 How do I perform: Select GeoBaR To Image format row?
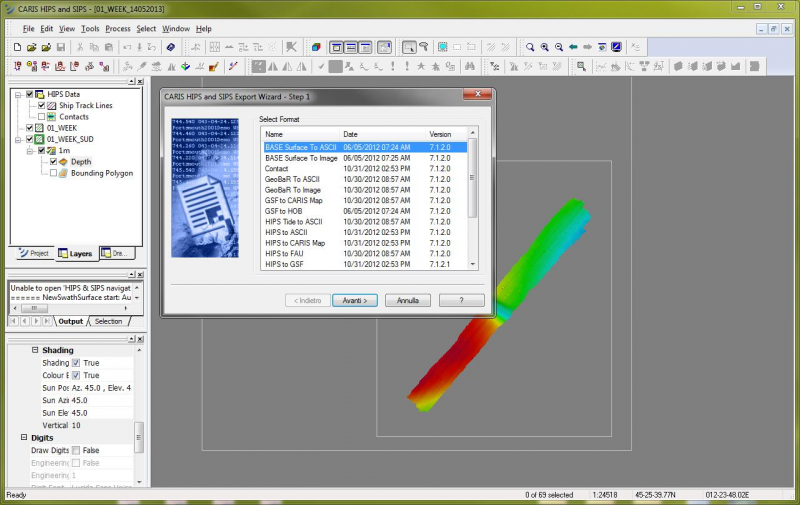click(364, 190)
